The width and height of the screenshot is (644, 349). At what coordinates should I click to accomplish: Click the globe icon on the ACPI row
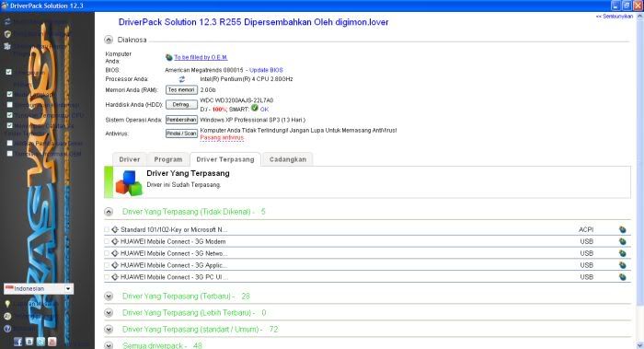pyautogui.click(x=623, y=229)
